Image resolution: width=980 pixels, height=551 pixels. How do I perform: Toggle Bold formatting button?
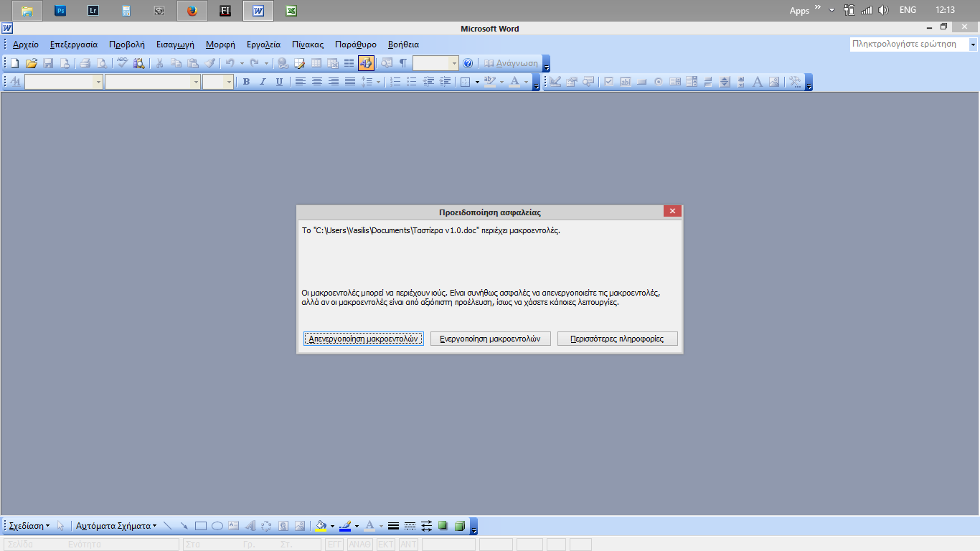(x=246, y=82)
